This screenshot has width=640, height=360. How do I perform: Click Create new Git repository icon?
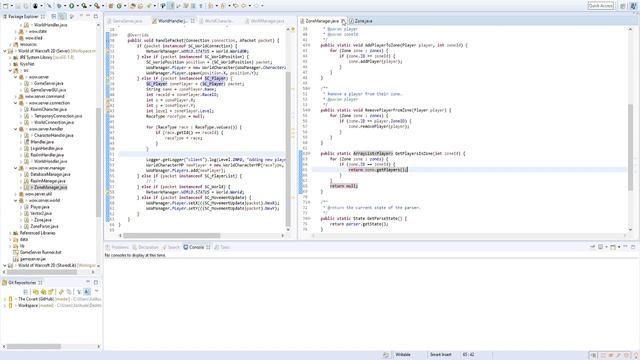[51, 292]
